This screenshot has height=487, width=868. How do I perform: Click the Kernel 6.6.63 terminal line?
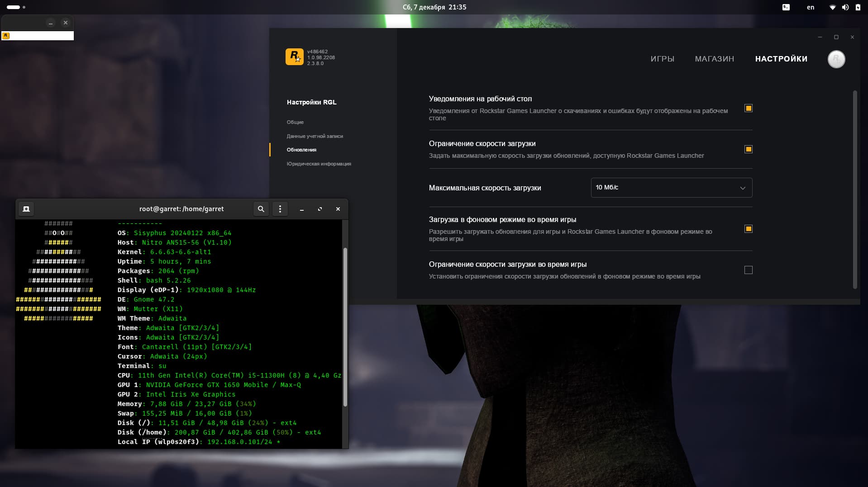coord(164,252)
